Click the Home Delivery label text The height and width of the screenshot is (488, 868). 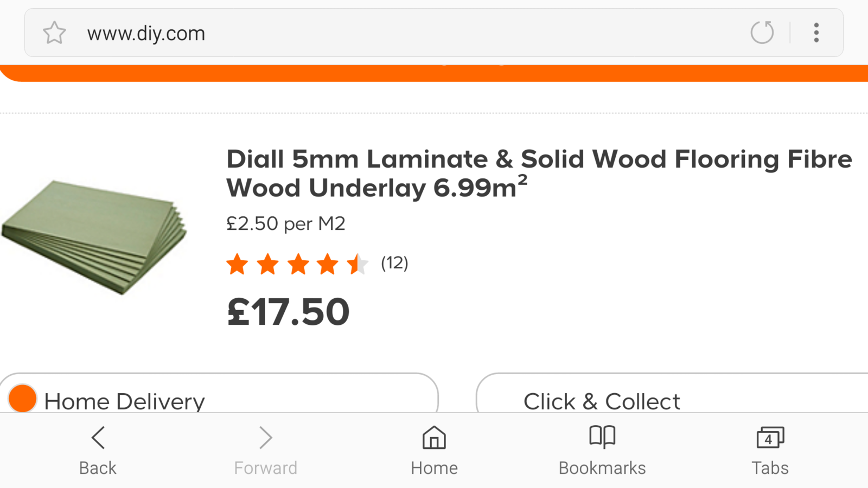point(124,402)
